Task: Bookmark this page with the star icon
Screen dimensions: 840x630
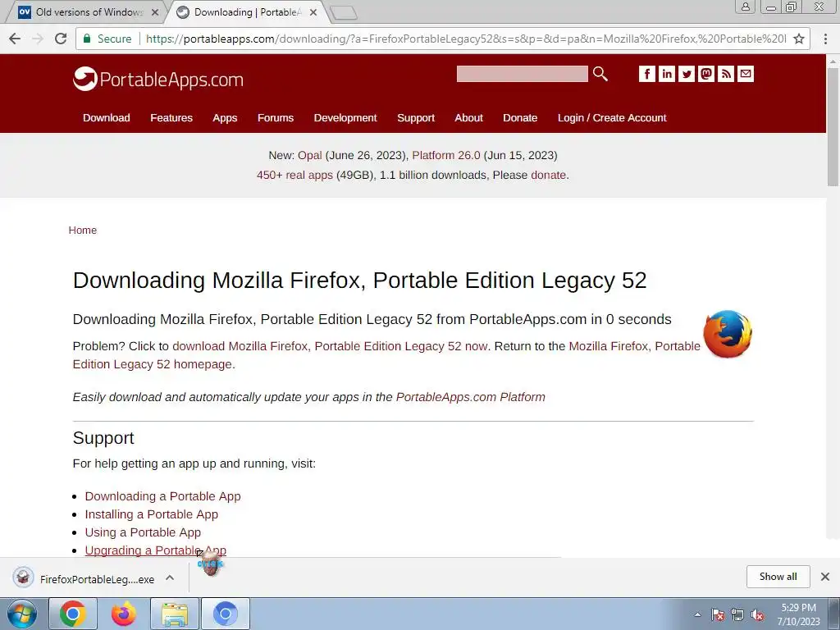Action: (x=799, y=39)
